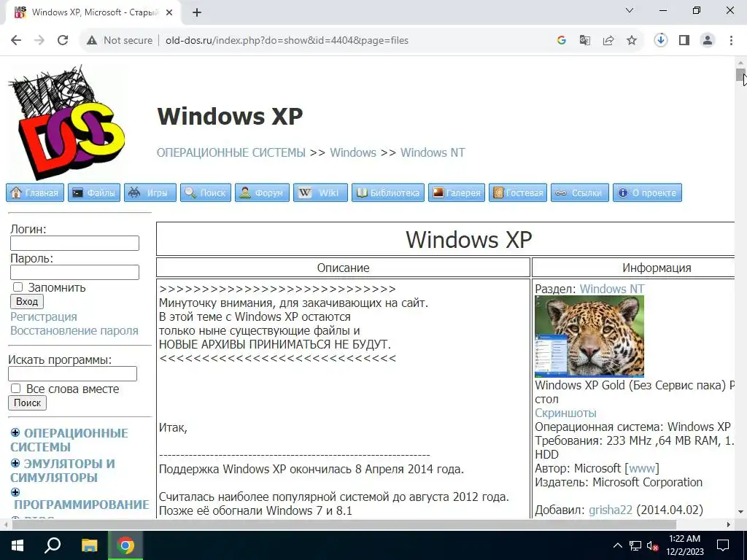747x560 pixels.
Task: Open the Форум navigation button
Action: (x=262, y=192)
